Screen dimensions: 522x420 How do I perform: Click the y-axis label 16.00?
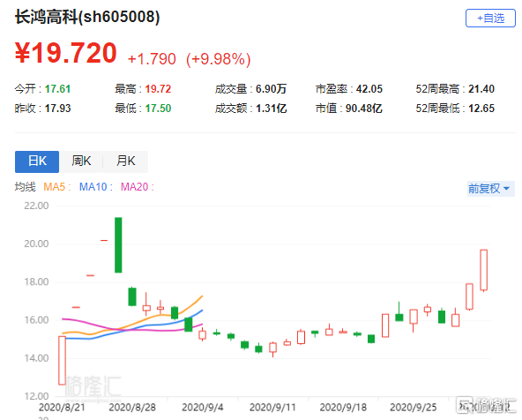point(36,320)
